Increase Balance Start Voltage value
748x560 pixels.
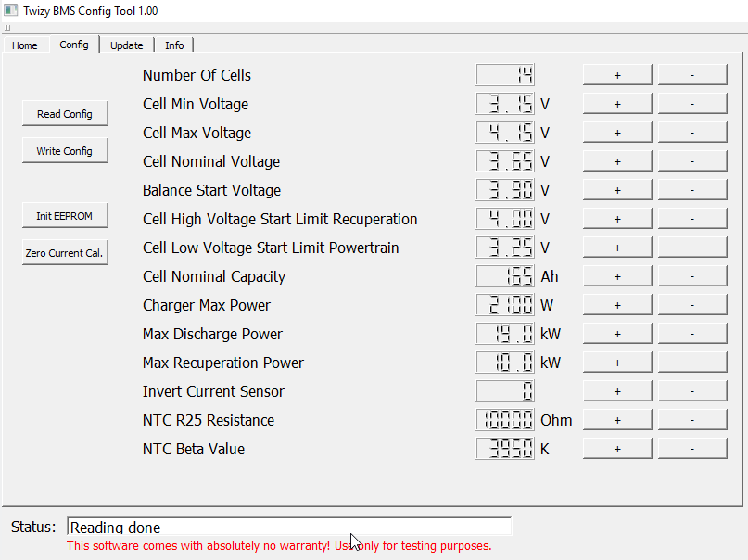[617, 190]
